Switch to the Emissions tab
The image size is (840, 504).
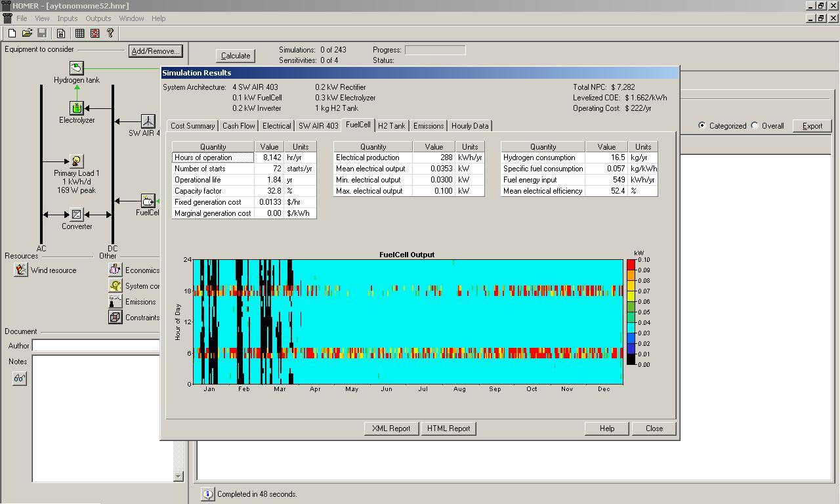click(429, 126)
